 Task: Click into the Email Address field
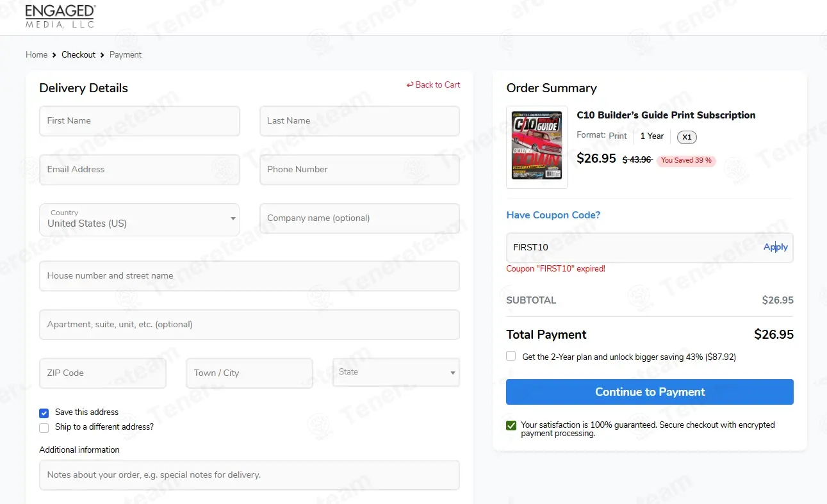[140, 170]
